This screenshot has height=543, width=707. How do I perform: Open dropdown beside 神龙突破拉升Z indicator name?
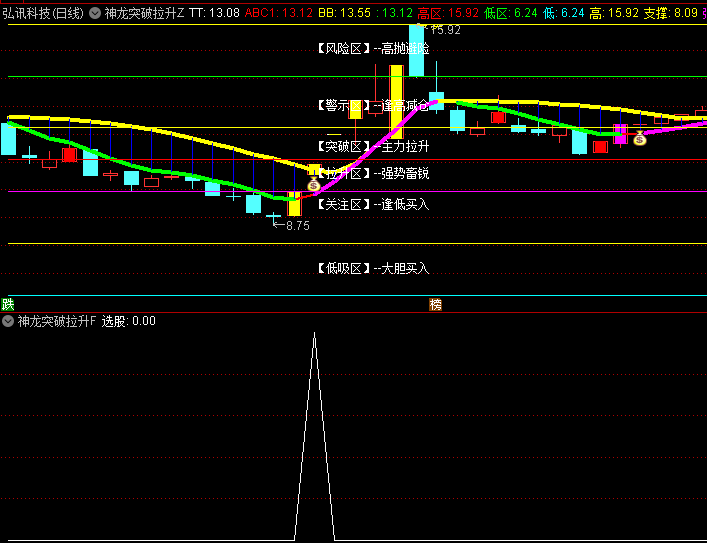coord(95,13)
